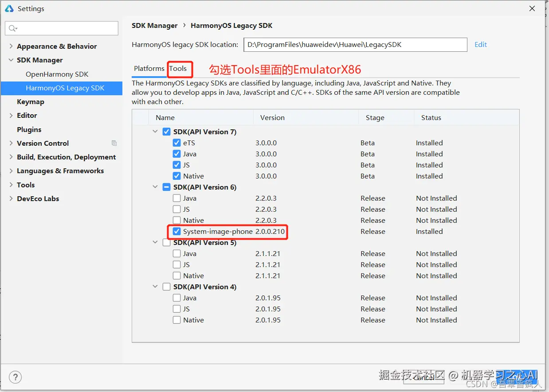This screenshot has width=549, height=392.
Task: Check Java 2.1.1.21 checkbox
Action: click(x=176, y=253)
